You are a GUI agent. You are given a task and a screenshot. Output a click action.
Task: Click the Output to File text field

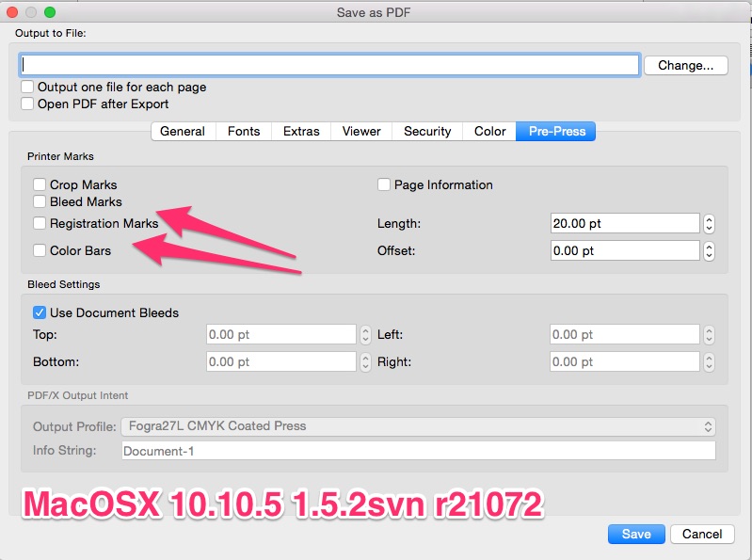[x=329, y=65]
